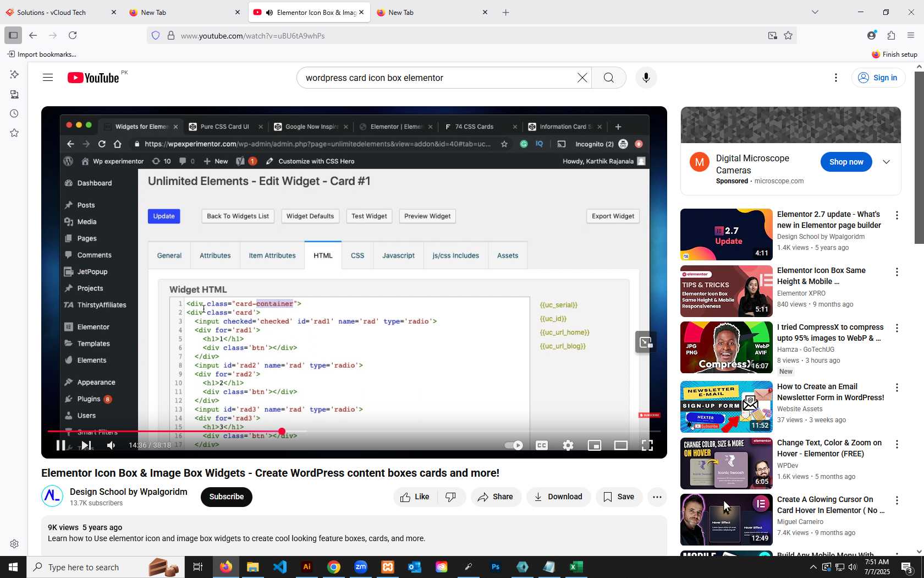
Task: Click the search magnifier button
Action: pyautogui.click(x=609, y=78)
